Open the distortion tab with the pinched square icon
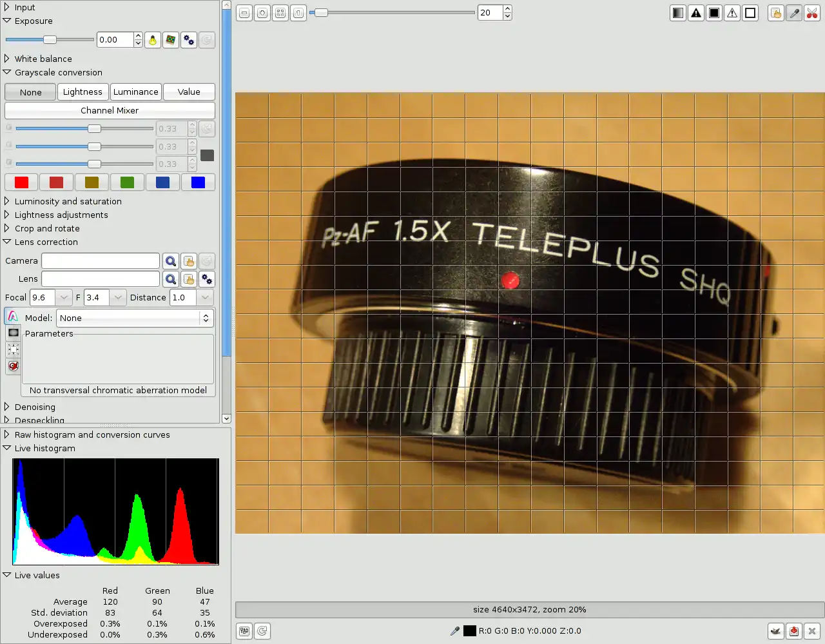 (13, 349)
